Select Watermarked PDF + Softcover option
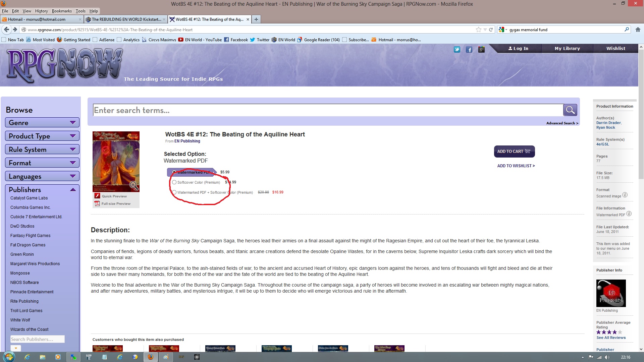The image size is (644, 362). tap(174, 192)
